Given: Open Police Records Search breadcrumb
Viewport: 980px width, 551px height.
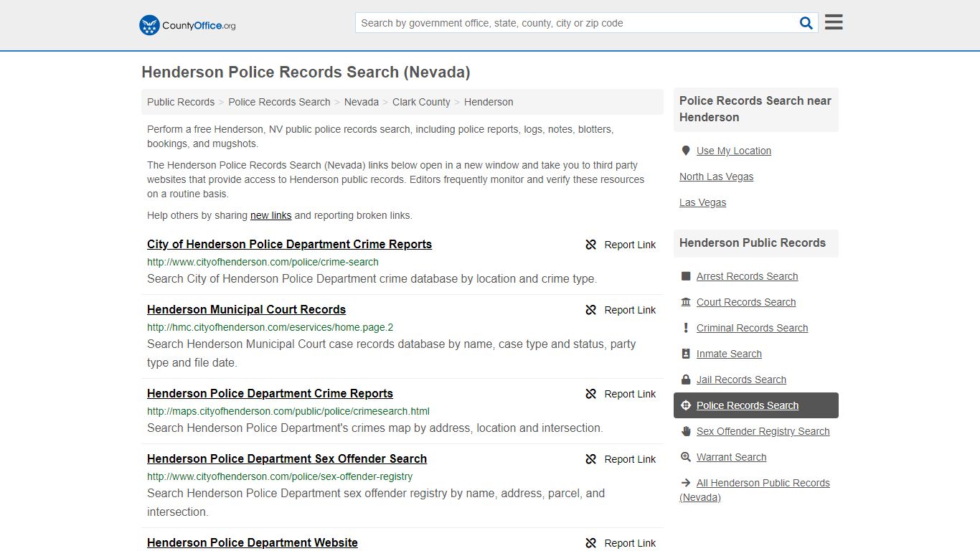Looking at the screenshot, I should [x=279, y=102].
